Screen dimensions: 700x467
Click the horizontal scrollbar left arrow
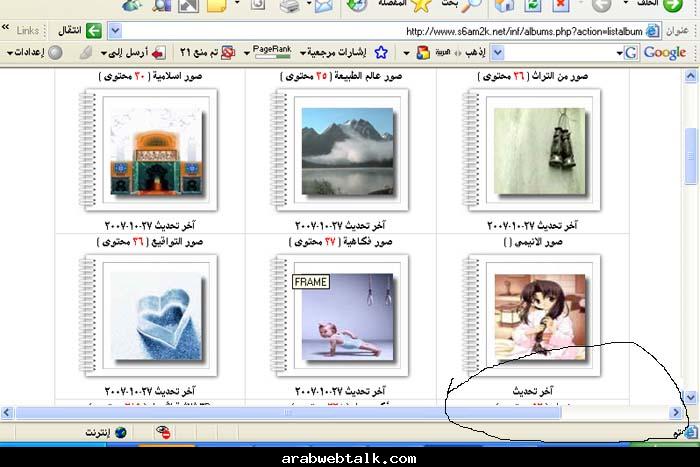[x=7, y=413]
